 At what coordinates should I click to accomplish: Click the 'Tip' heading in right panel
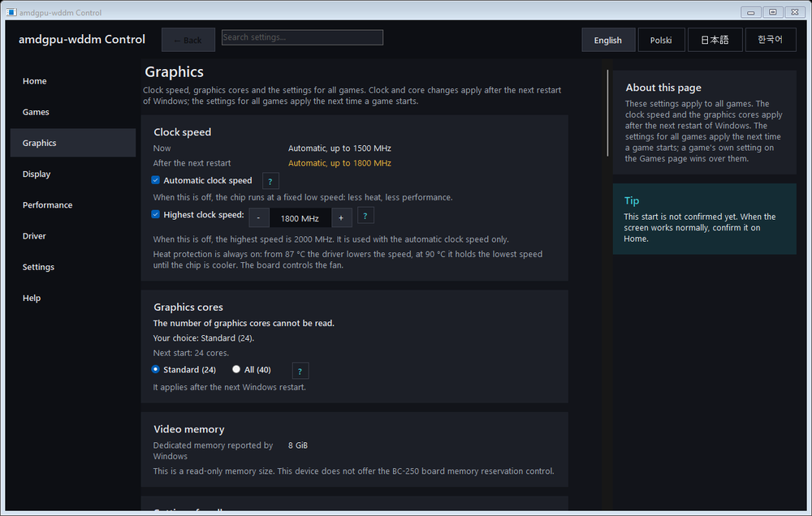(x=632, y=201)
